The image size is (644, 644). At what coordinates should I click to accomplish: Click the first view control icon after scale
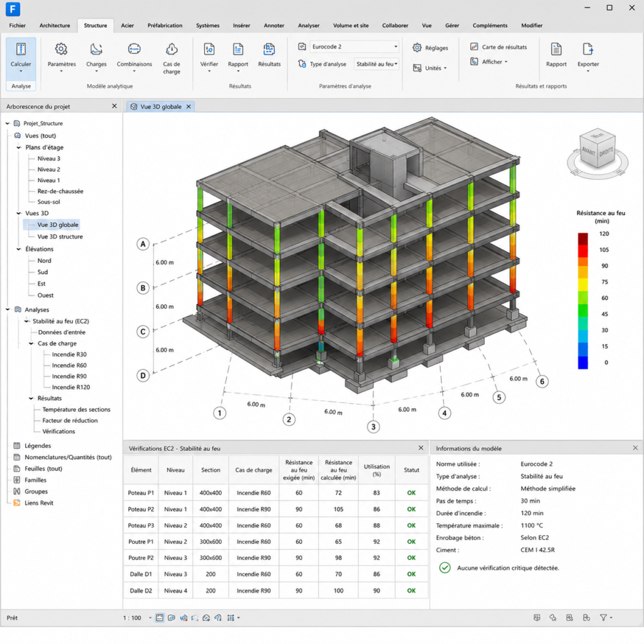click(160, 618)
